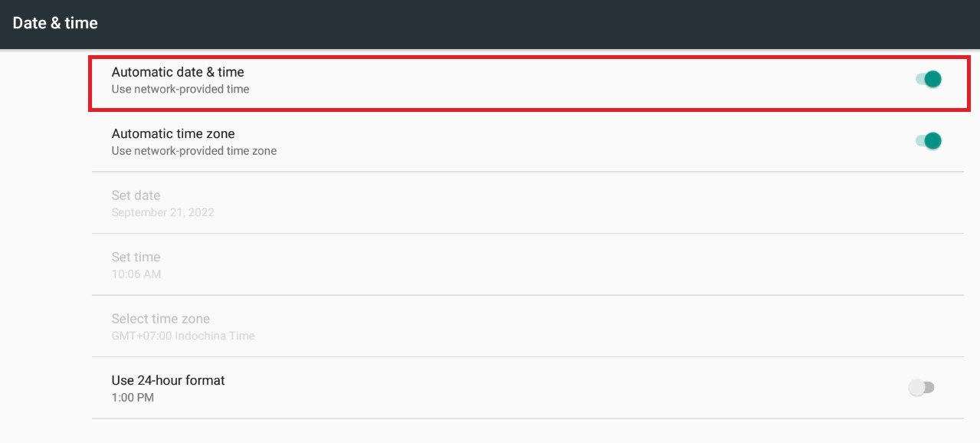This screenshot has width=980, height=443.
Task: Click the September 21, 2022 date value
Action: coord(162,212)
